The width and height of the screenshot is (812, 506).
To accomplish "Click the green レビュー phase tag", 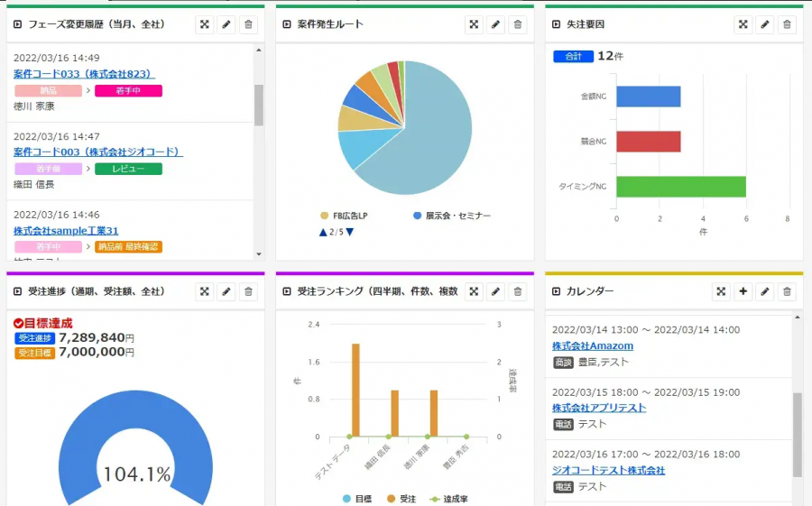I will pos(128,169).
